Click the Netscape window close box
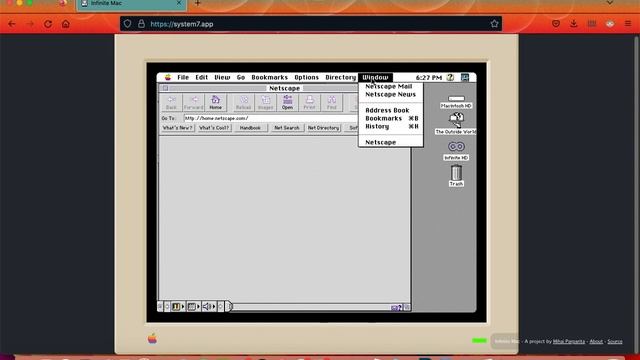640x360 pixels. click(x=165, y=88)
